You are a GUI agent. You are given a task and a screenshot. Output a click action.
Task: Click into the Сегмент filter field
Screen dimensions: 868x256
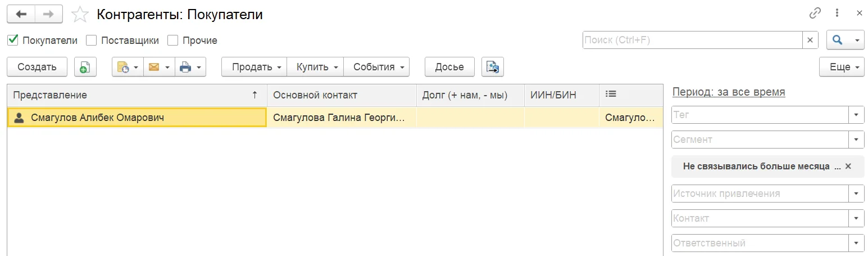point(760,140)
